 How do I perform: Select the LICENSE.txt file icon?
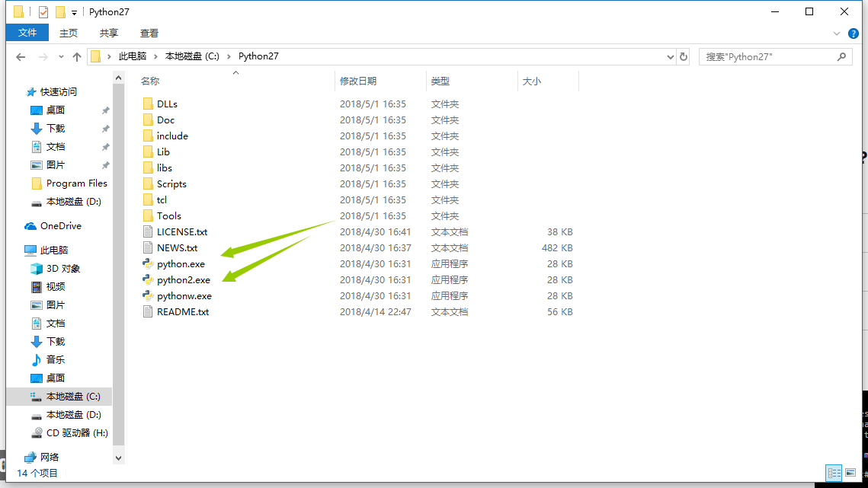pyautogui.click(x=148, y=232)
